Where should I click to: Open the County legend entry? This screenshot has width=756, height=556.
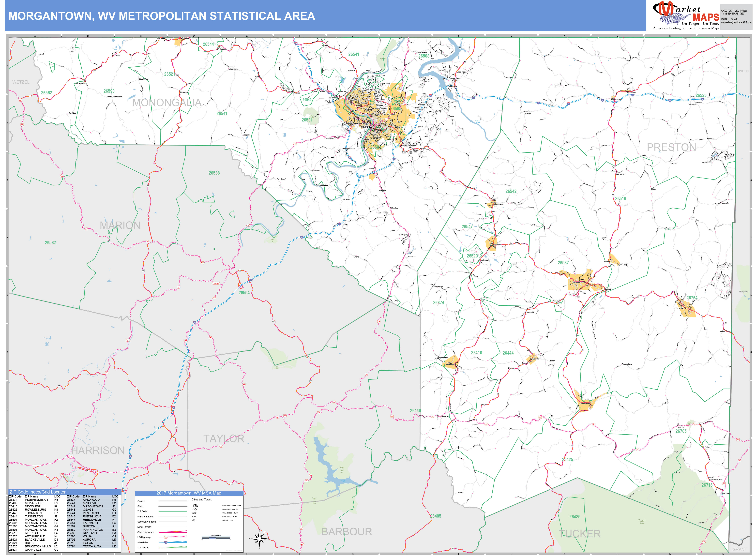141,501
